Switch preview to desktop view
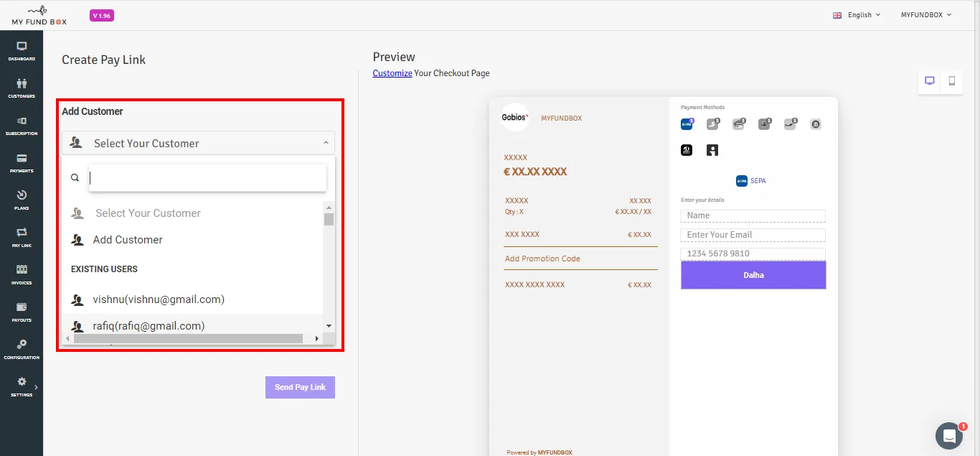Image resolution: width=980 pixels, height=456 pixels. tap(930, 81)
